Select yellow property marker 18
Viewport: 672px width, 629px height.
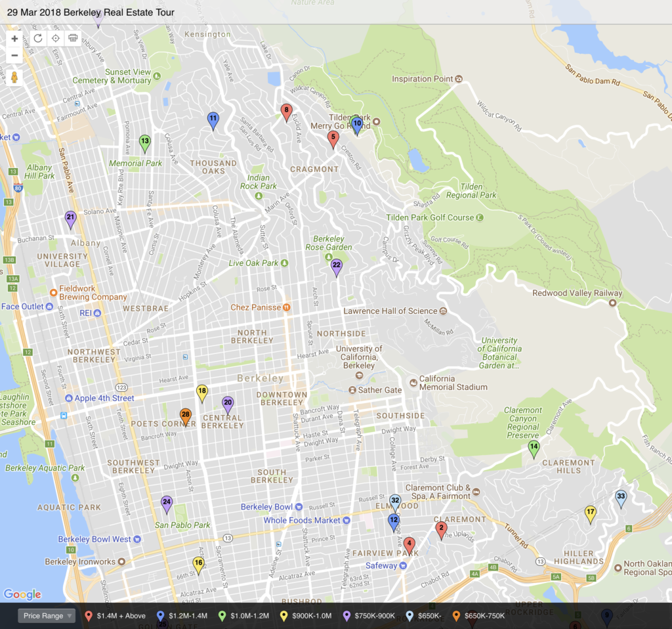[x=202, y=393]
